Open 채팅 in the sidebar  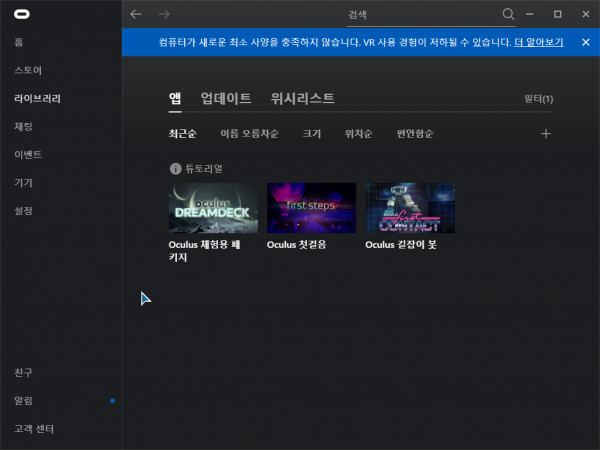[23, 126]
